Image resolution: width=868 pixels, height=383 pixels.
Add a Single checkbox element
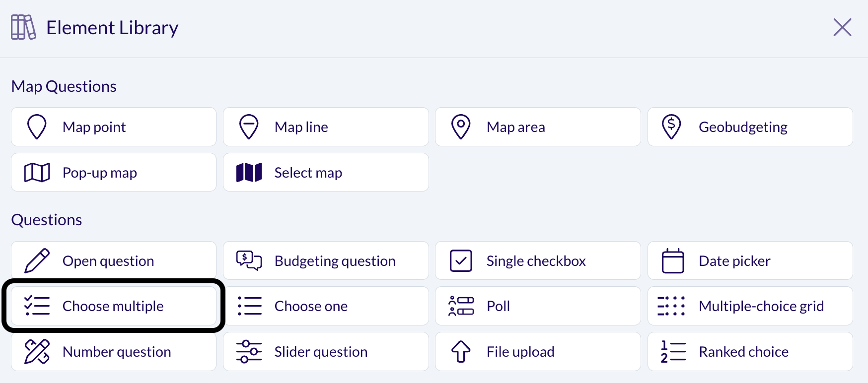(x=538, y=260)
